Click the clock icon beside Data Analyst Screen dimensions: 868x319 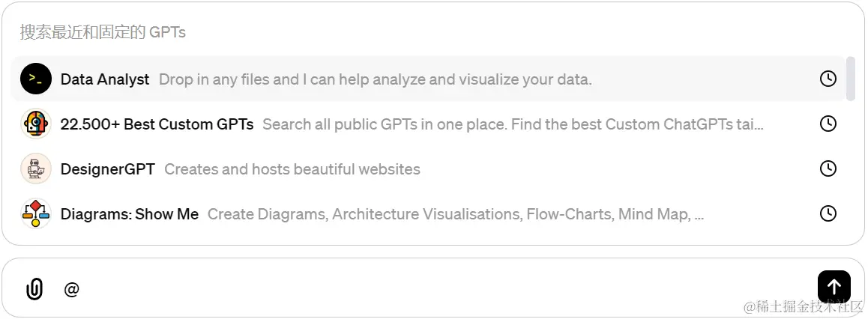(828, 79)
